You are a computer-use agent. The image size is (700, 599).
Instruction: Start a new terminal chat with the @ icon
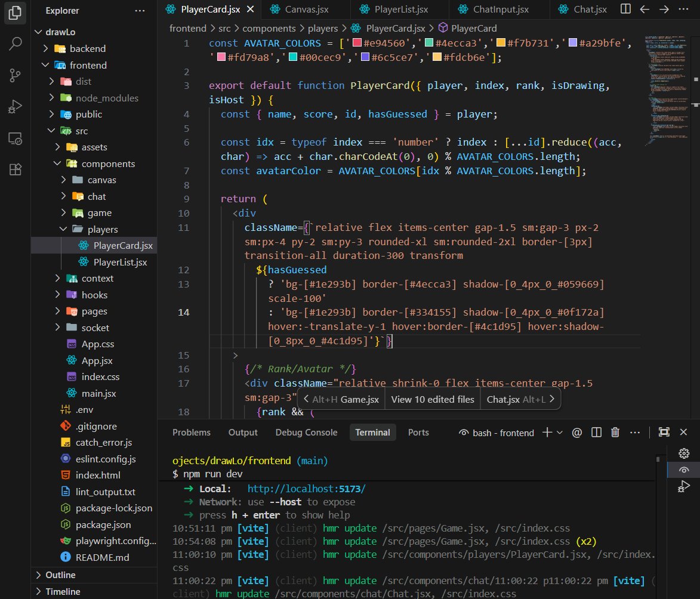coord(576,432)
